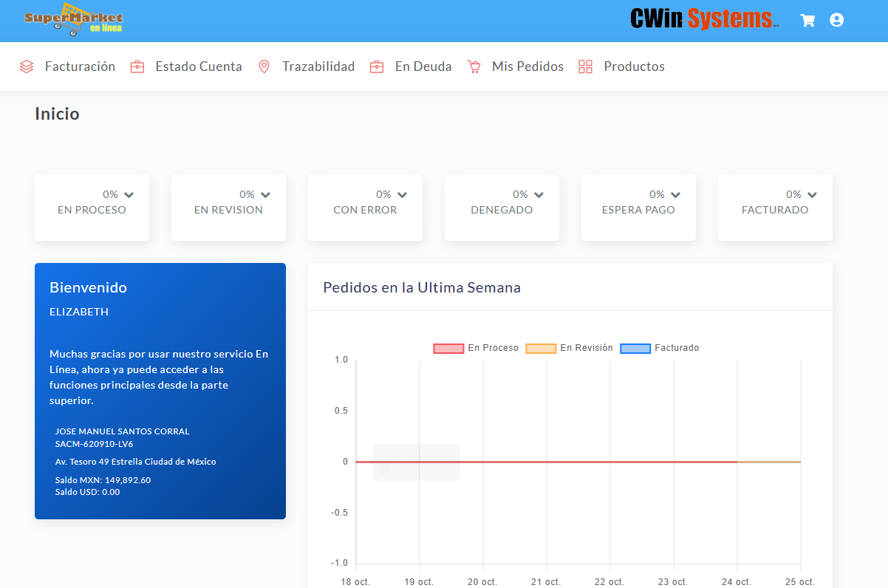The width and height of the screenshot is (888, 588).
Task: Select the DENEGADO status card
Action: [502, 207]
